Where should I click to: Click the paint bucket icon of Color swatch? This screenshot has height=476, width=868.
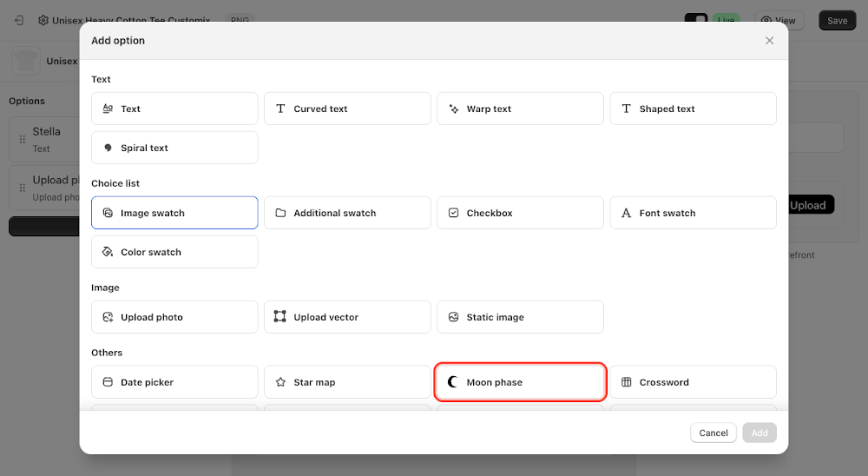tap(108, 252)
